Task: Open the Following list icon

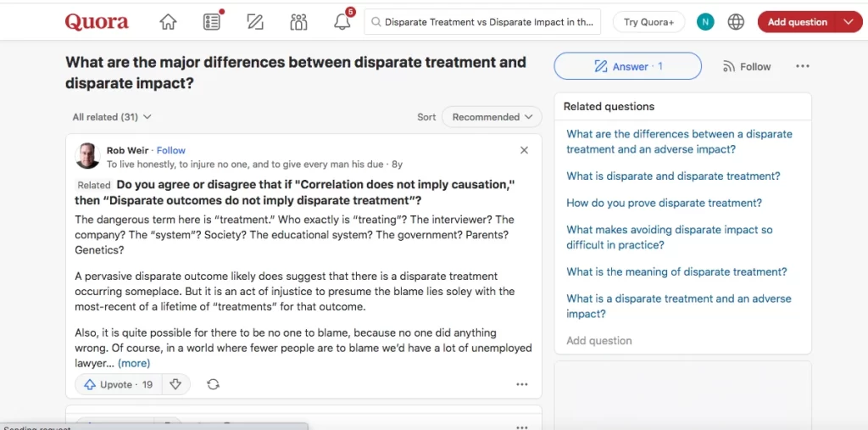Action: pyautogui.click(x=211, y=21)
